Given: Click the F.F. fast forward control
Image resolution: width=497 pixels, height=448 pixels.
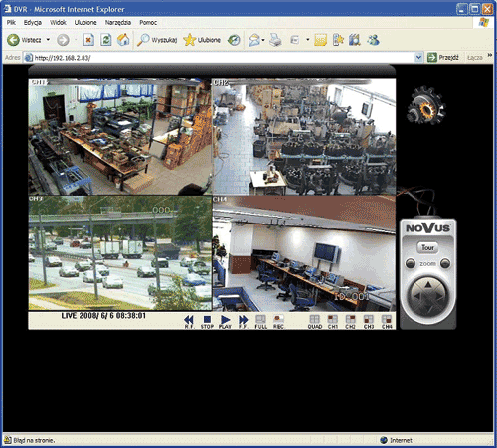Looking at the screenshot, I should point(244,321).
